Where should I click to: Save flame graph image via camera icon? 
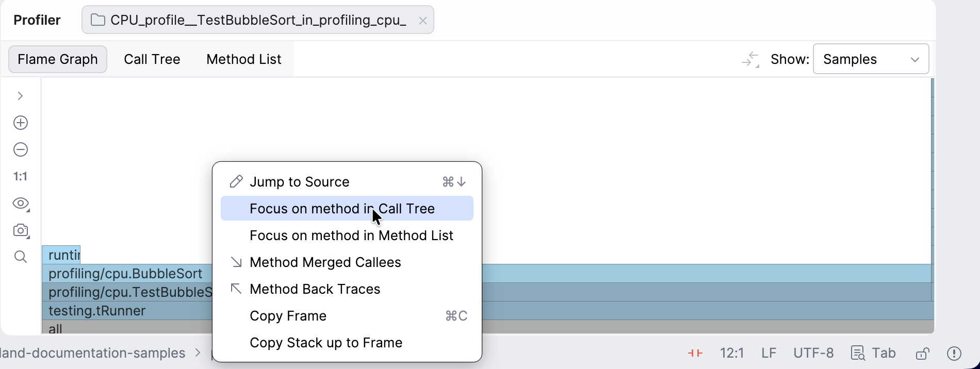(20, 230)
